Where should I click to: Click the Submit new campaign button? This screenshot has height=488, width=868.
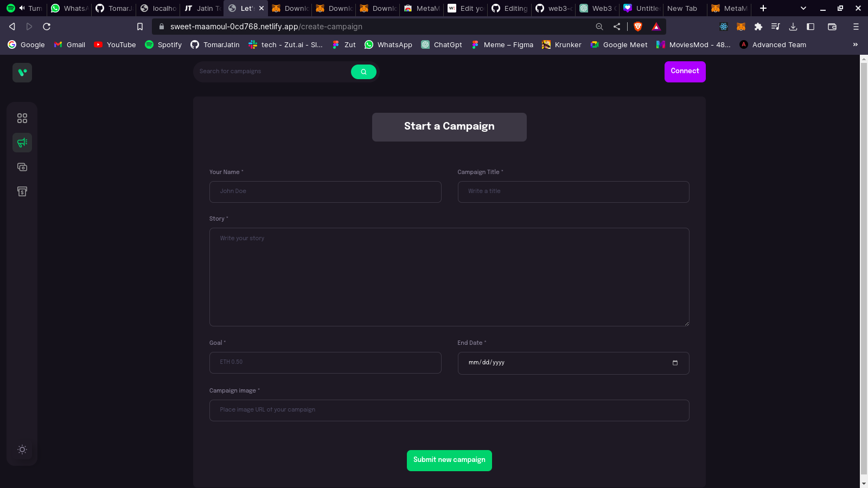(x=449, y=460)
